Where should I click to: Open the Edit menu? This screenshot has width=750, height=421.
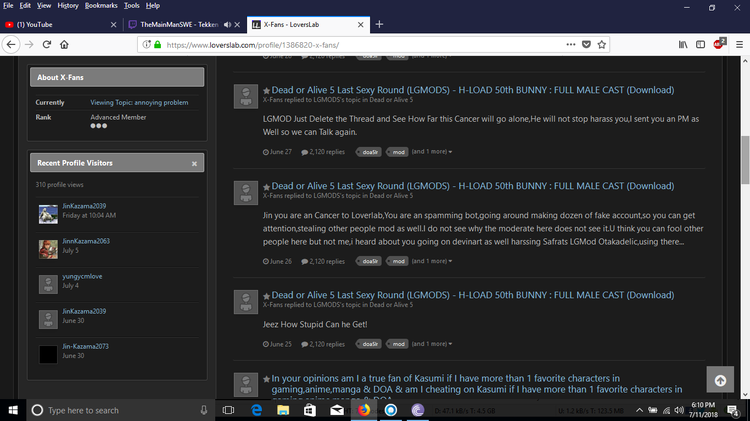pos(25,6)
